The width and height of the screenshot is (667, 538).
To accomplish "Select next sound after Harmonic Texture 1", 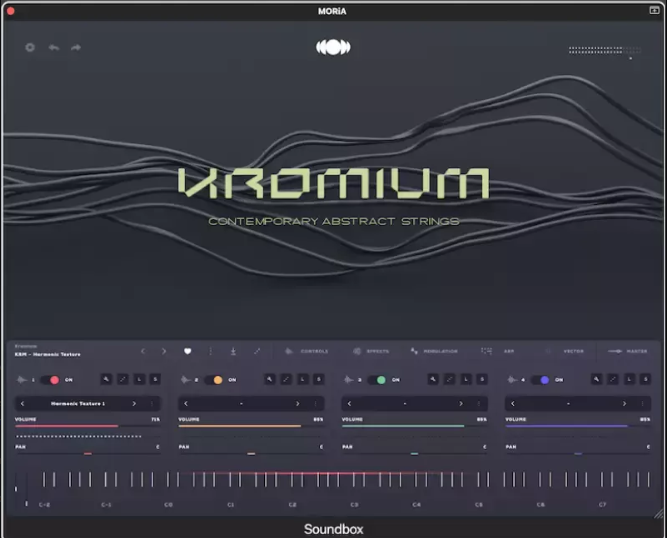I will [x=134, y=403].
